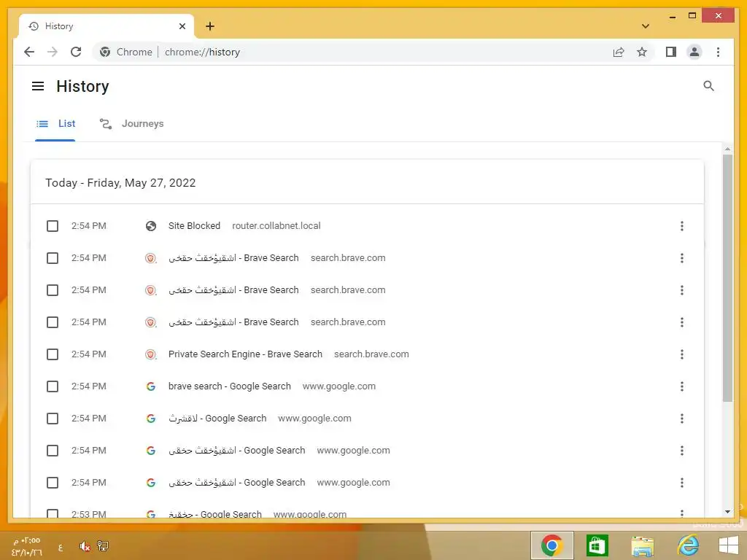The width and height of the screenshot is (747, 560).
Task: Click the History page title
Action: [83, 86]
